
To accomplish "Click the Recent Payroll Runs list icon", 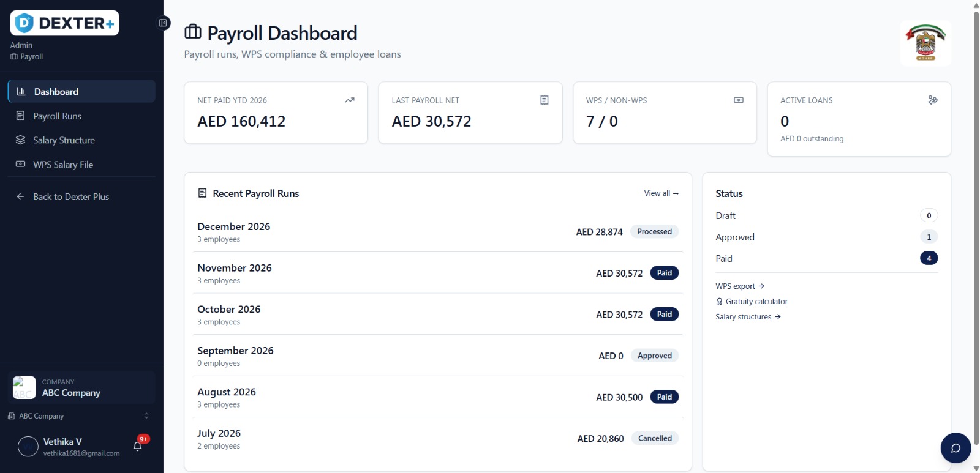I will click(x=202, y=193).
